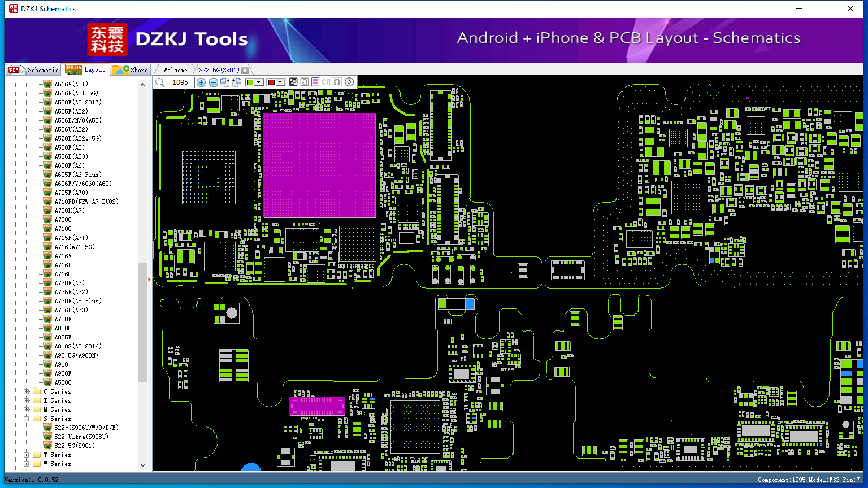
Task: Click the rotate-right pages icon
Action: coord(225,82)
